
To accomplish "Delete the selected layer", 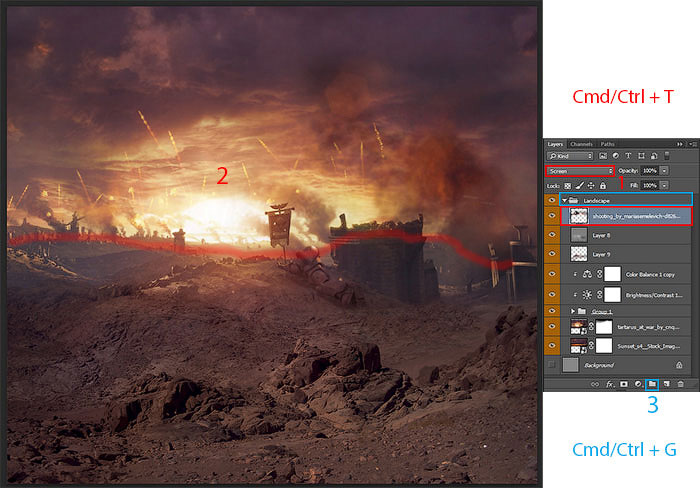I will [680, 384].
